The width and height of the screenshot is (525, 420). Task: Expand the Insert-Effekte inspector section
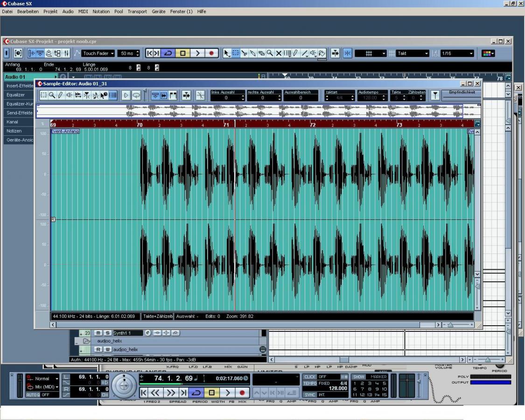tap(20, 86)
